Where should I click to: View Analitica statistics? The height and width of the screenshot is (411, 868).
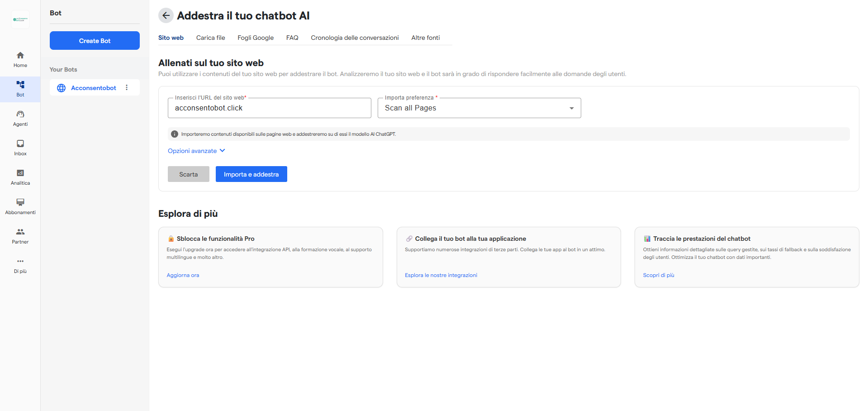coord(20,177)
